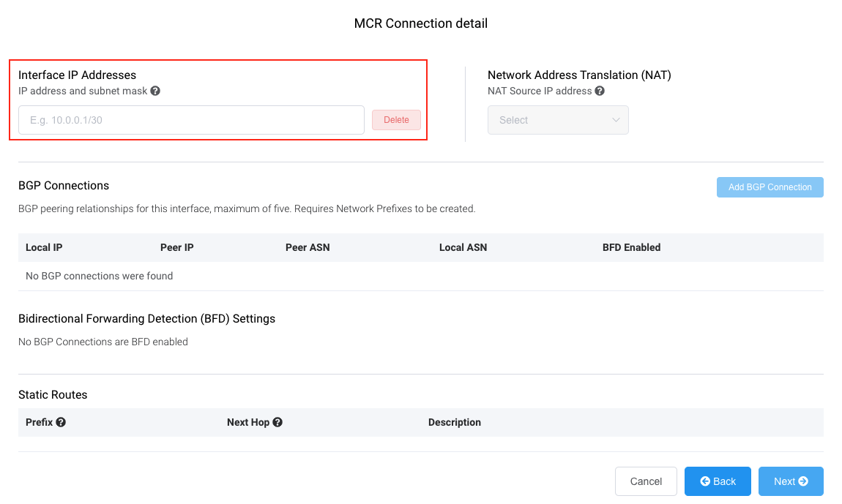Image resolution: width=842 pixels, height=504 pixels.
Task: Focus the interface IP address input field
Action: tap(191, 120)
